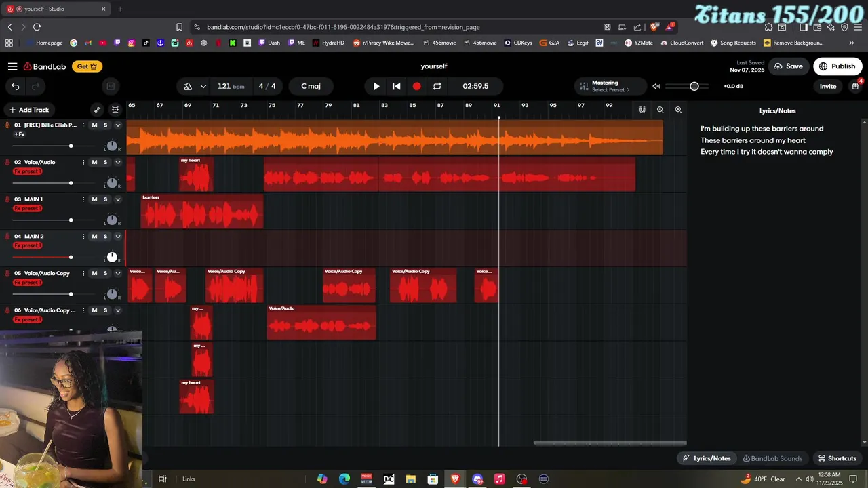Click the Save button
Screen dimensions: 868x488
(x=788, y=66)
